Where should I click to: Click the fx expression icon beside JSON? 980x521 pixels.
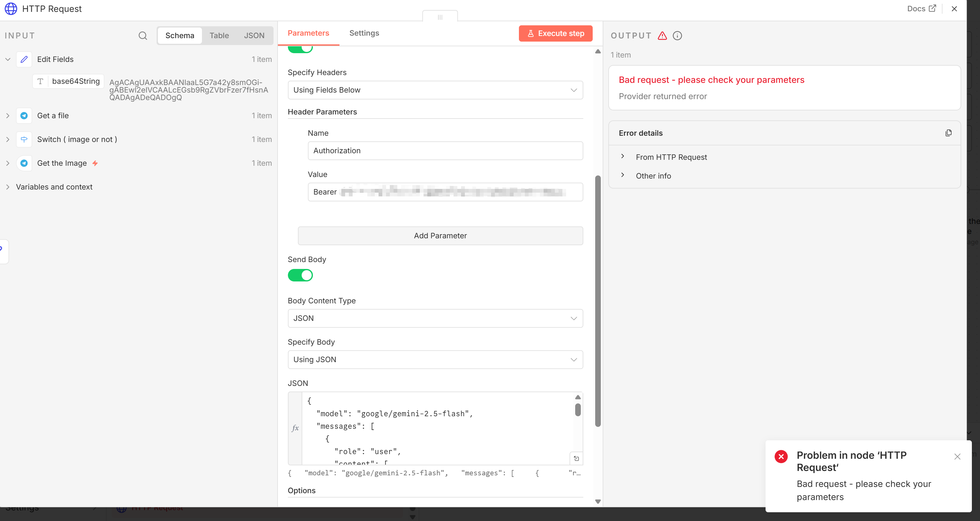pos(295,428)
